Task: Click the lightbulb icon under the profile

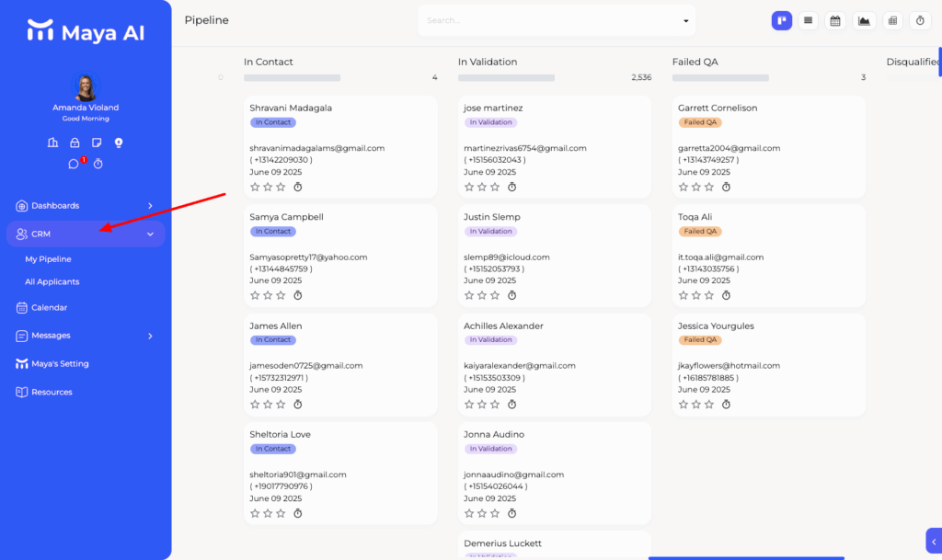Action: [119, 143]
